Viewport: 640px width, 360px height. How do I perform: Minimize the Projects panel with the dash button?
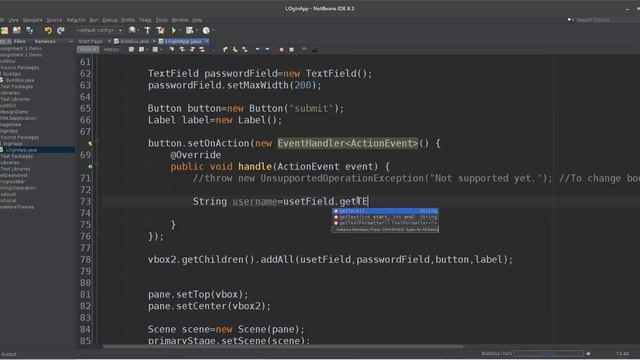click(x=71, y=41)
